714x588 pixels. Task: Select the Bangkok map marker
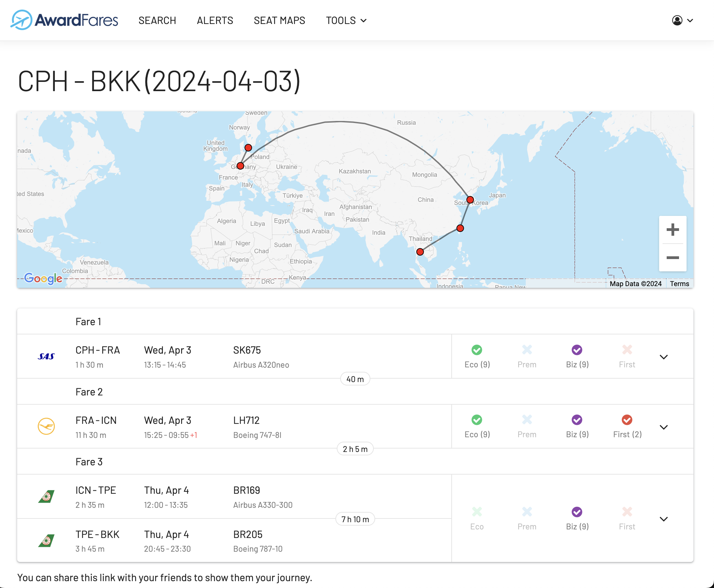420,252
